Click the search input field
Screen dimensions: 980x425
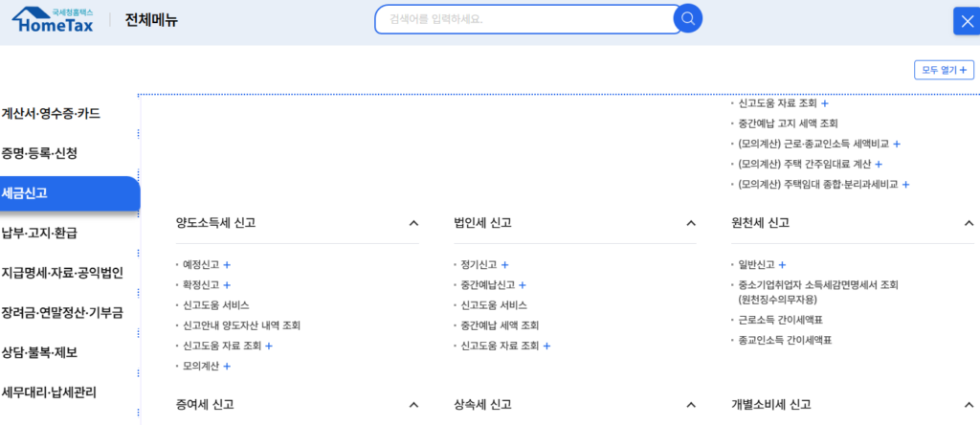(526, 18)
